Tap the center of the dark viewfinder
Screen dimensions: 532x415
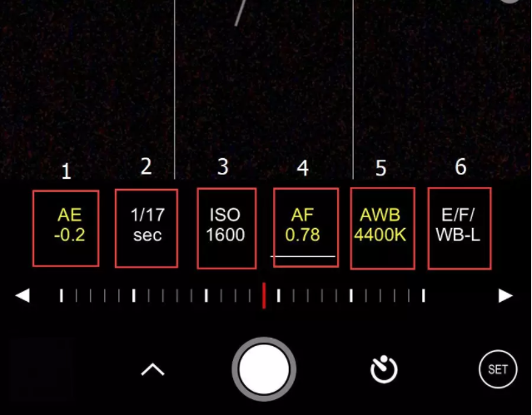click(x=264, y=90)
